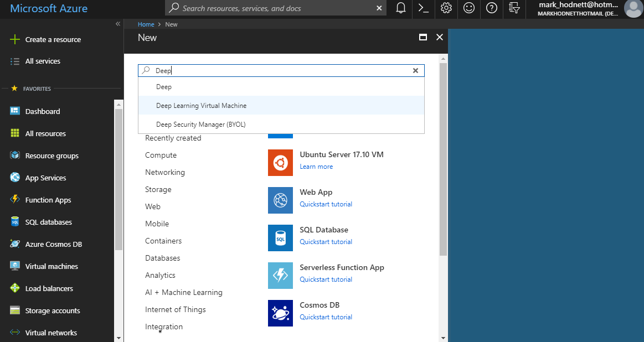Clear the Deep search text
Screen dimensions: 644x342
415,70
